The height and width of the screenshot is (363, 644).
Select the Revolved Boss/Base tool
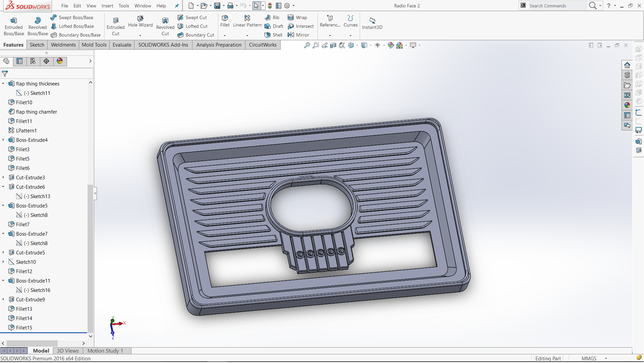click(x=38, y=26)
